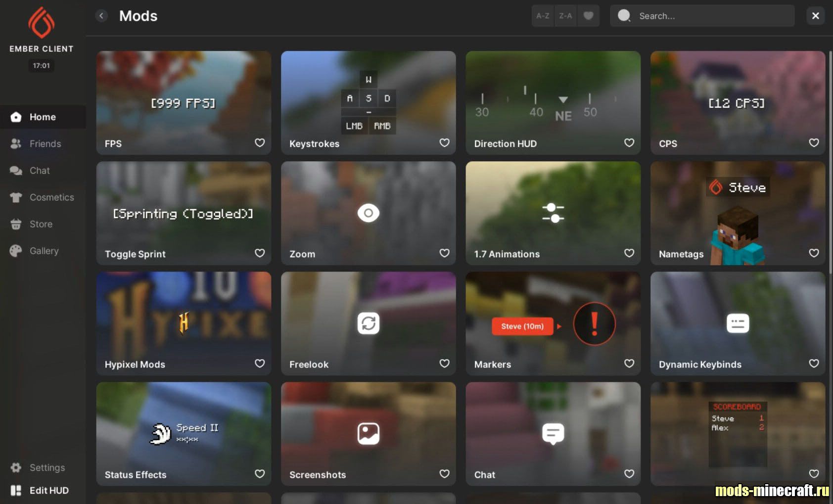This screenshot has width=833, height=504.
Task: Favorite the 1.7 Animations mod
Action: click(x=629, y=253)
